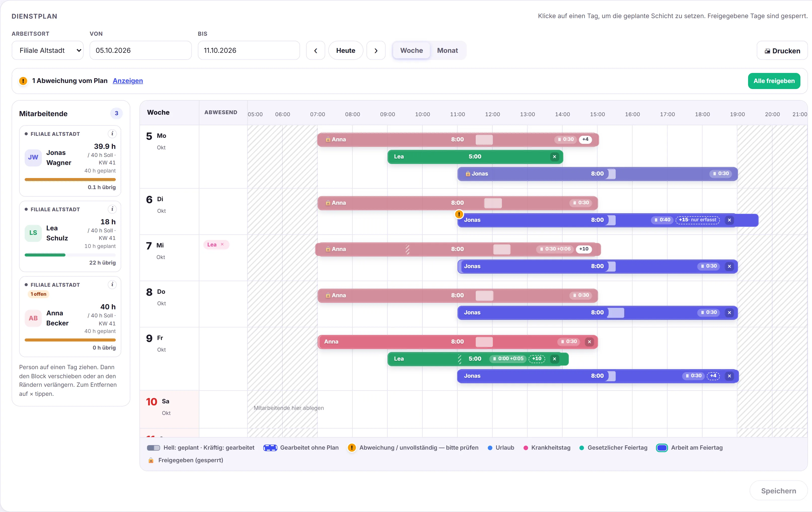Open the Arbeitsort Filiale Altstadt dropdown
812x512 pixels.
coord(48,51)
